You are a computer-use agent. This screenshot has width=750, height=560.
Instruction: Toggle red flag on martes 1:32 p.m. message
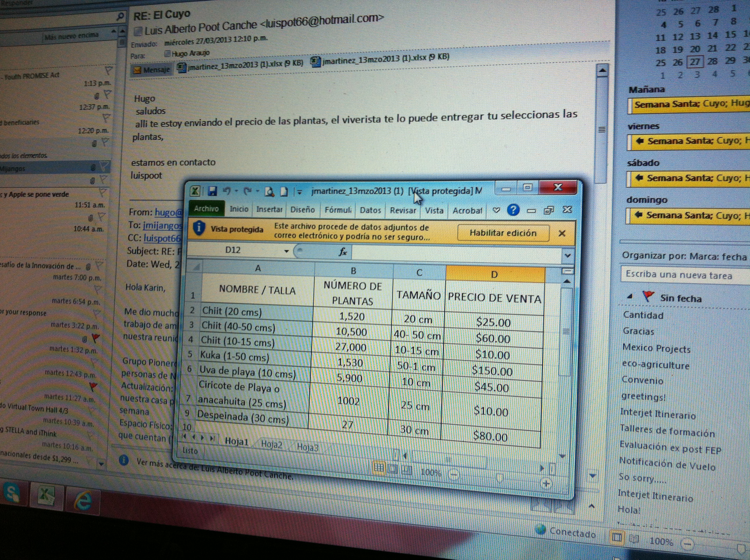[x=95, y=338]
